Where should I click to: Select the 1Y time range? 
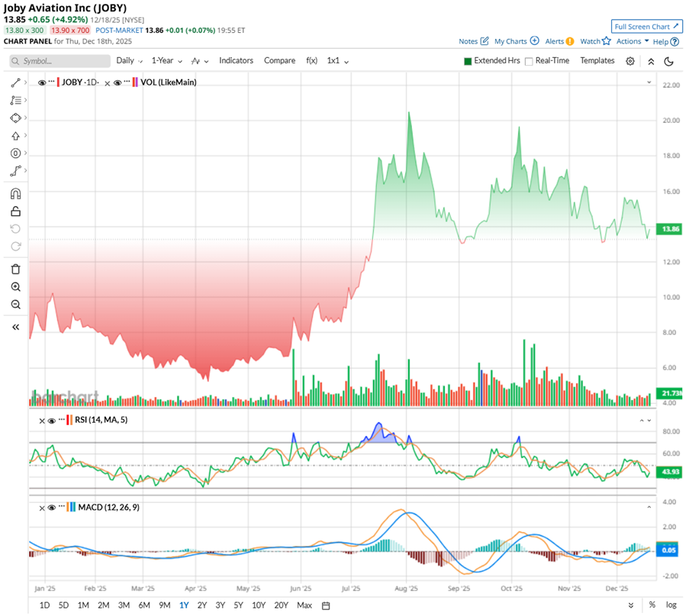(x=184, y=605)
